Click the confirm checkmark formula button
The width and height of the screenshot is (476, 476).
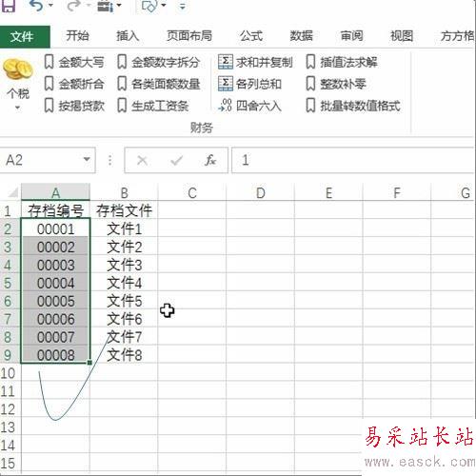coord(176,161)
